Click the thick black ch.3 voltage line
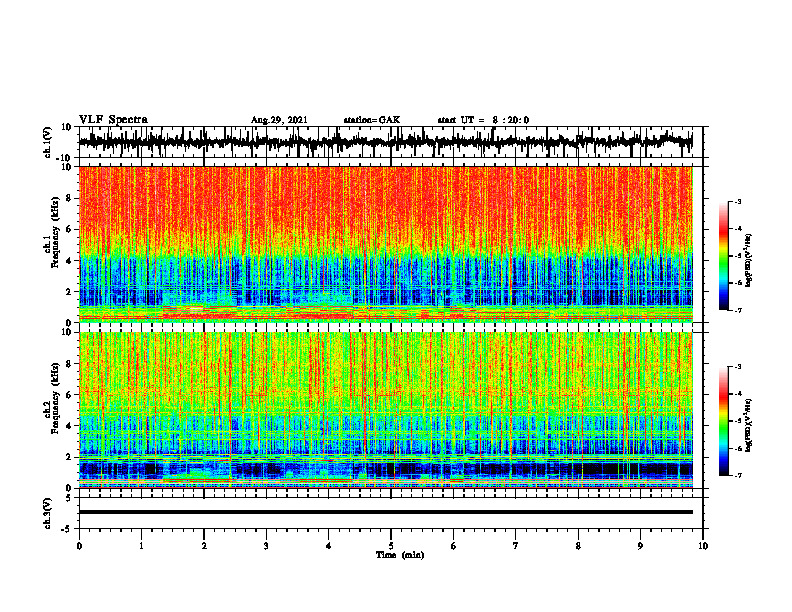 [x=385, y=512]
